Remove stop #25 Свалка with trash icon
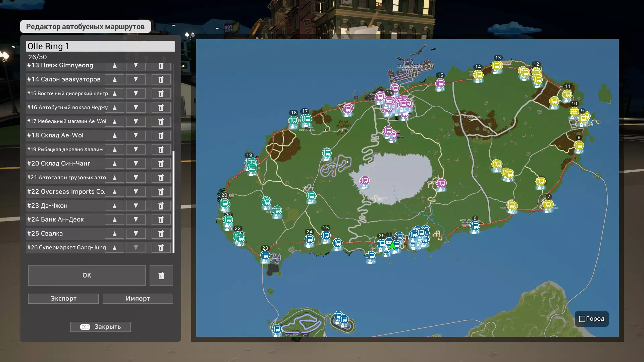The width and height of the screenshot is (644, 362). tap(161, 234)
